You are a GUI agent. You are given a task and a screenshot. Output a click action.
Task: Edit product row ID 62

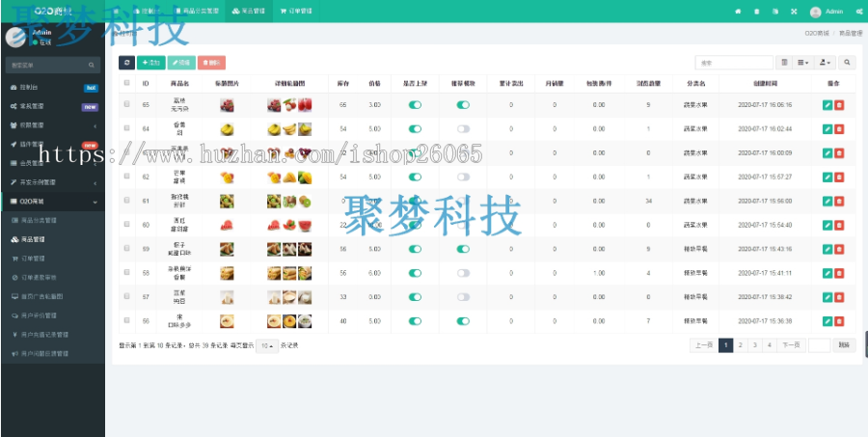[827, 177]
